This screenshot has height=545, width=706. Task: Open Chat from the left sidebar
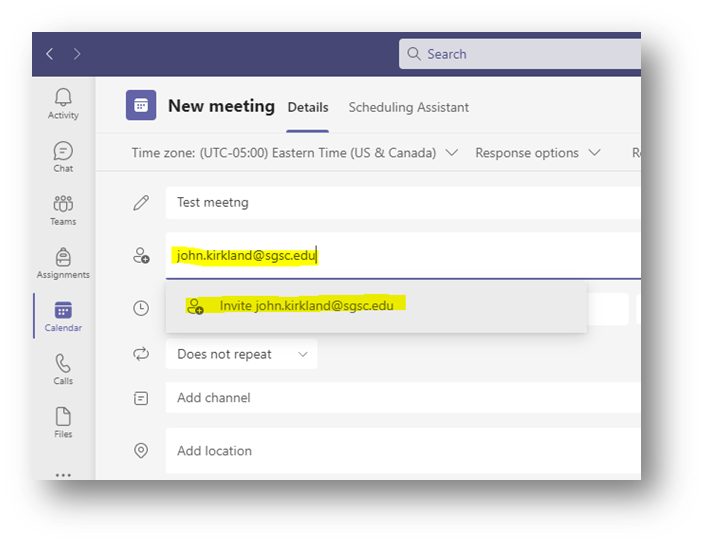coord(63,157)
